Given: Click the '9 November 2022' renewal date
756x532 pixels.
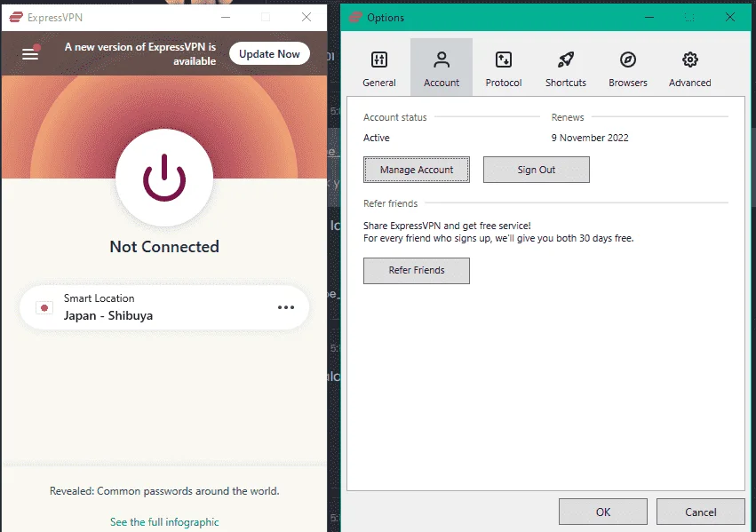Looking at the screenshot, I should pyautogui.click(x=590, y=138).
